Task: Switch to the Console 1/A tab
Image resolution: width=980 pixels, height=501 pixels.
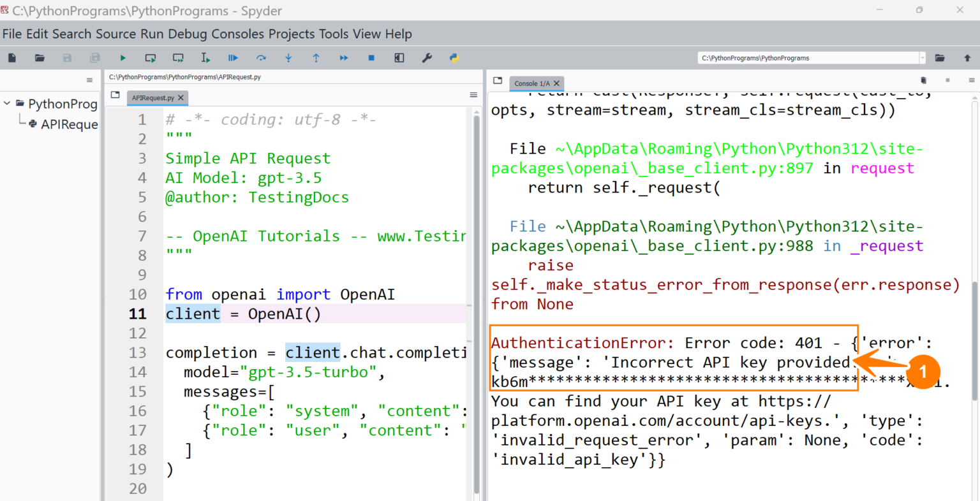Action: point(531,83)
